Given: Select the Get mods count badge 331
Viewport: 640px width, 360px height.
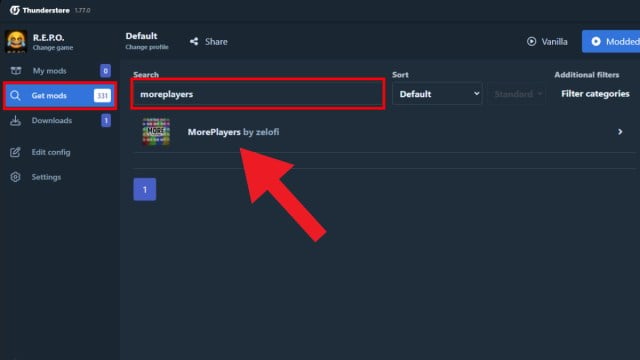Looking at the screenshot, I should click(102, 96).
